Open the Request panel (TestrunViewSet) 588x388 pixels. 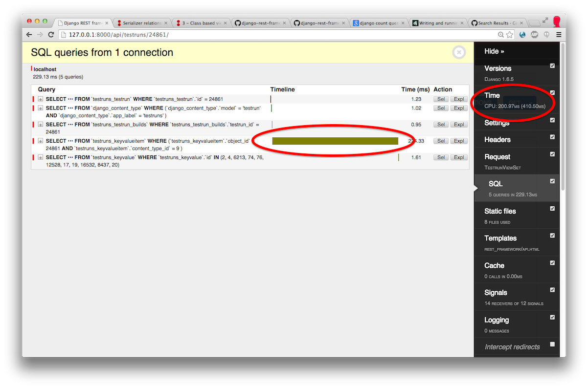(516, 161)
